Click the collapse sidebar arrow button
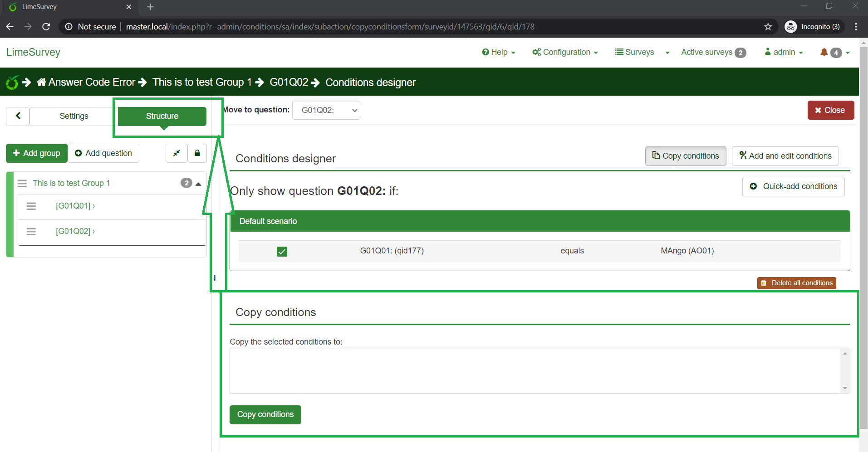Image resolution: width=868 pixels, height=452 pixels. pos(18,116)
